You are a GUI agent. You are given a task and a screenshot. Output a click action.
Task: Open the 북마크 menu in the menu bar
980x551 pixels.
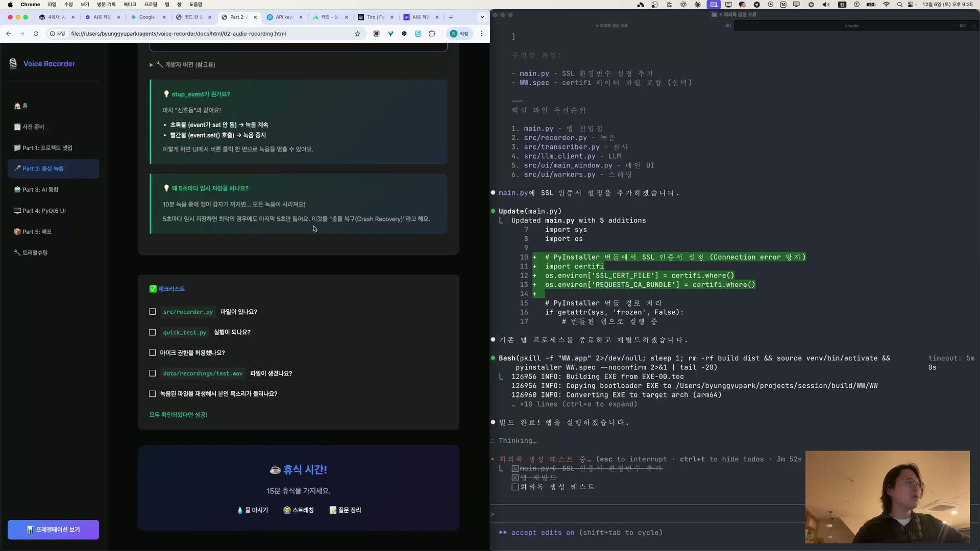(130, 4)
